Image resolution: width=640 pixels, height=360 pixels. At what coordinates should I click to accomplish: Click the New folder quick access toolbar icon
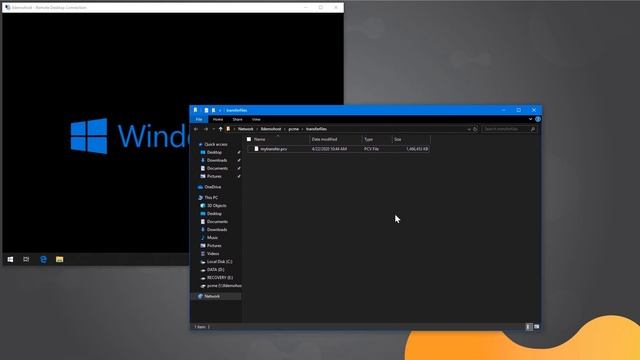pyautogui.click(x=213, y=110)
